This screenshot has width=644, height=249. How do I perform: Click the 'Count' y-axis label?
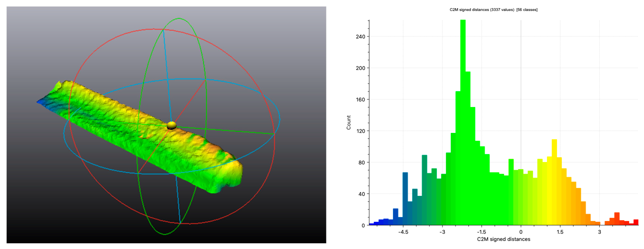click(349, 122)
